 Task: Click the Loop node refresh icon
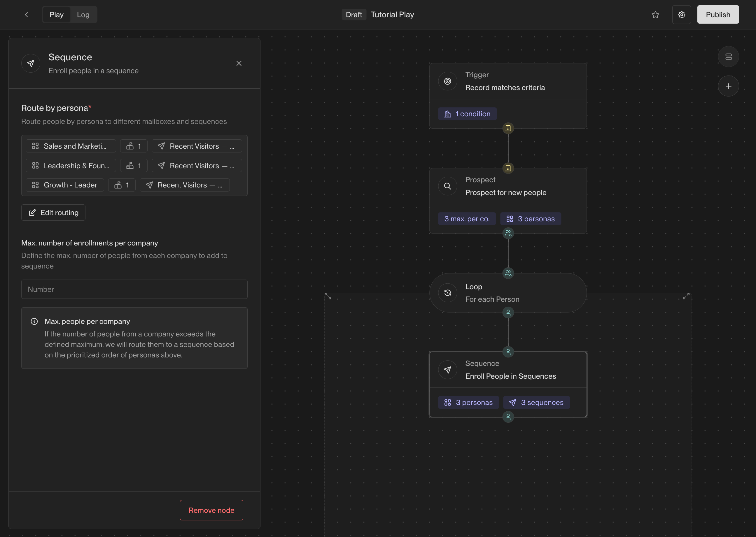[447, 293]
